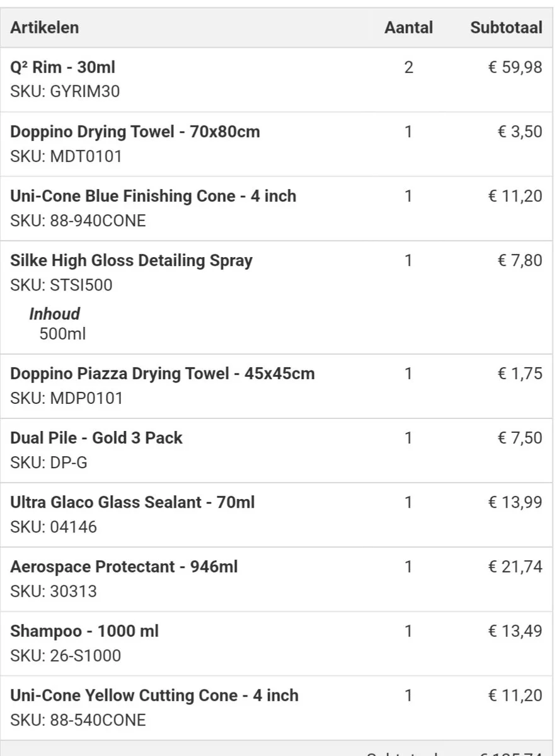Click the € 59,98 subtotal
This screenshot has width=559, height=756.
pos(515,67)
